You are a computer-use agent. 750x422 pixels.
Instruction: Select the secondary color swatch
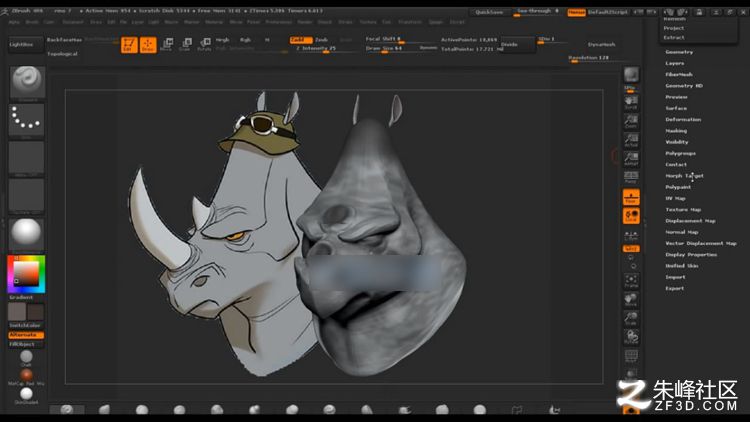click(35, 312)
